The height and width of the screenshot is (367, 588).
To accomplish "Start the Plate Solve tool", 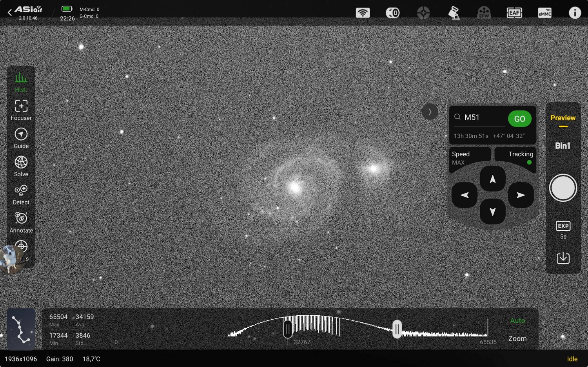I will [20, 166].
